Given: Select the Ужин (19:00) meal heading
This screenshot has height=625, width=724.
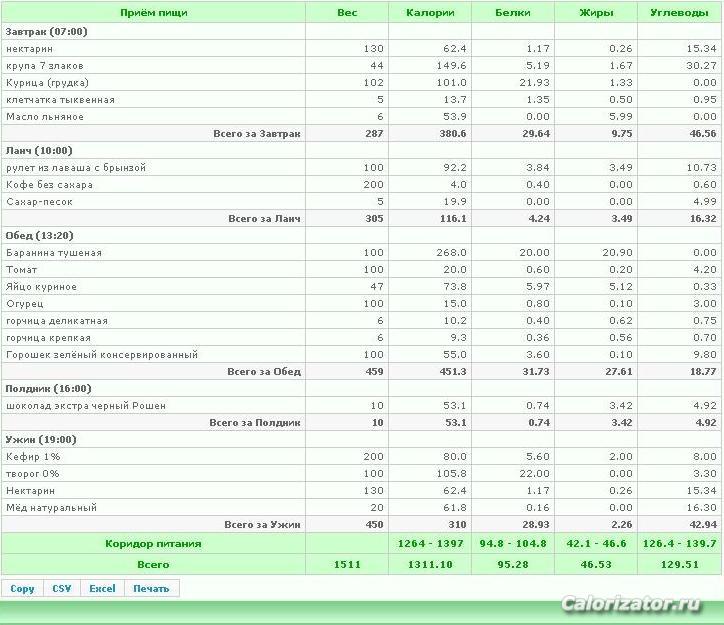Looking at the screenshot, I should click(41, 439).
